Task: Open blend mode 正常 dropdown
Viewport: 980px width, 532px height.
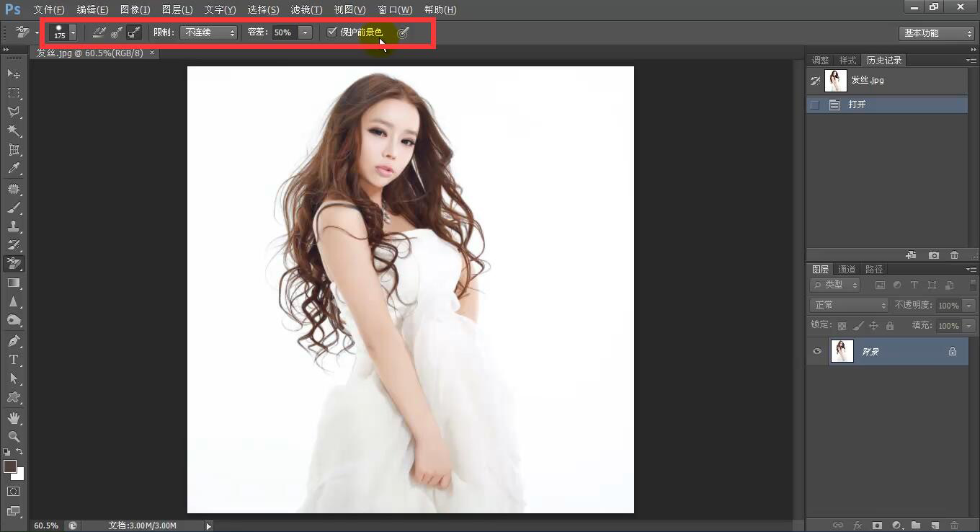Action: tap(850, 306)
